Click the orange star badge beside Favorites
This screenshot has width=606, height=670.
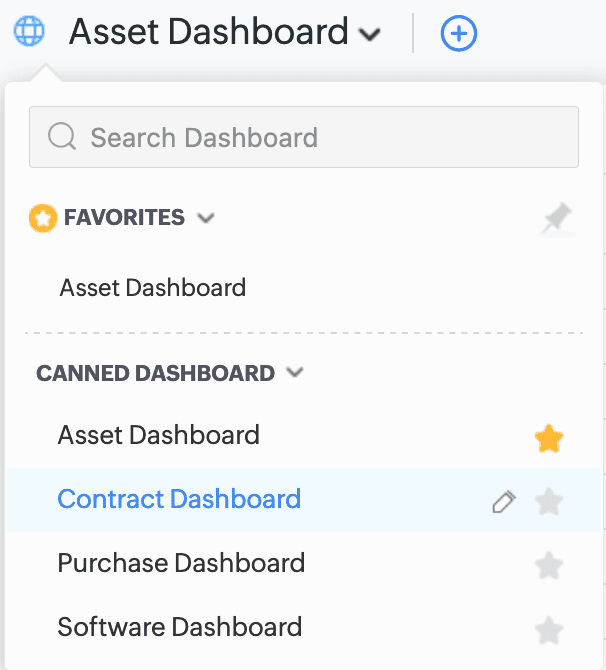point(43,218)
